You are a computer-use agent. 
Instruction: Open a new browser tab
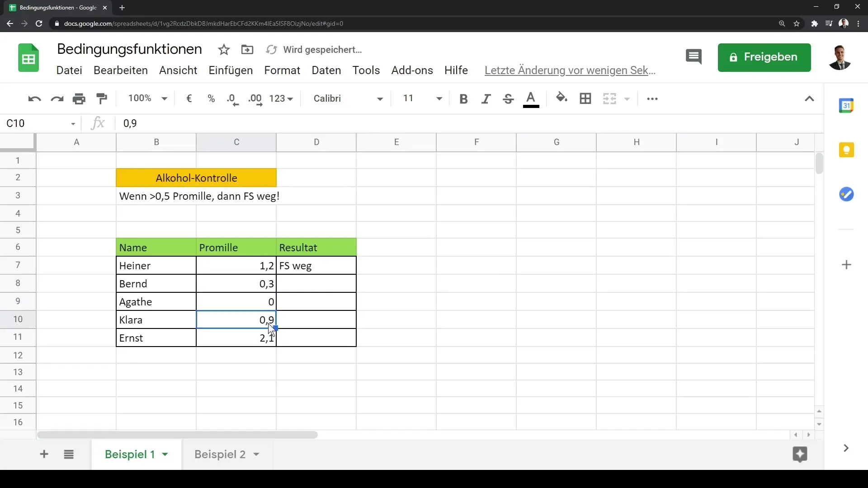coord(122,8)
